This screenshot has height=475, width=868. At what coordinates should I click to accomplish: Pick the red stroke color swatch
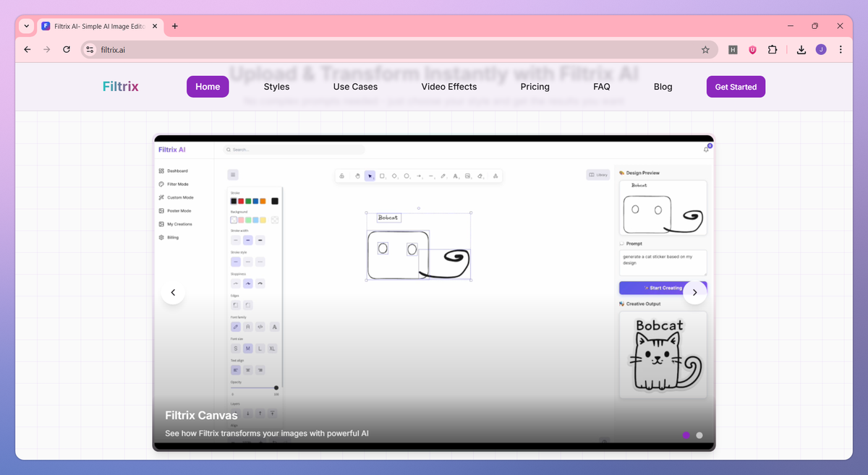coord(241,201)
